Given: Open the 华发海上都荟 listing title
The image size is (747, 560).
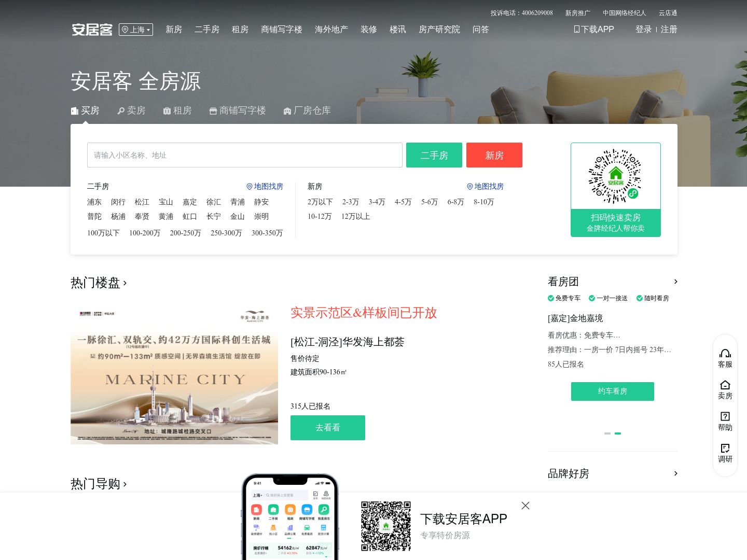Looking at the screenshot, I should pyautogui.click(x=347, y=342).
